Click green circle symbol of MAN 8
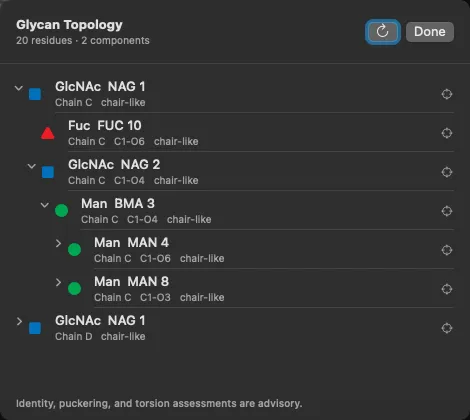Image resolution: width=470 pixels, height=420 pixels. click(x=74, y=289)
